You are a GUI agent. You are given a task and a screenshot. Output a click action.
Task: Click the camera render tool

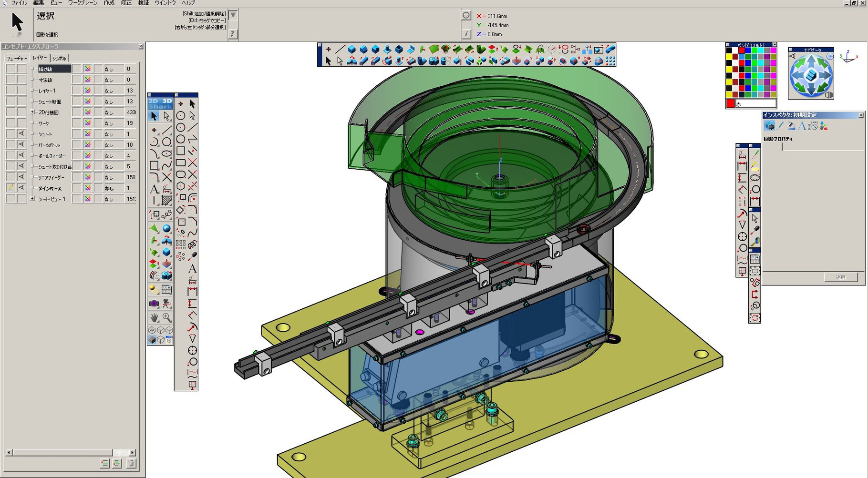pyautogui.click(x=154, y=303)
